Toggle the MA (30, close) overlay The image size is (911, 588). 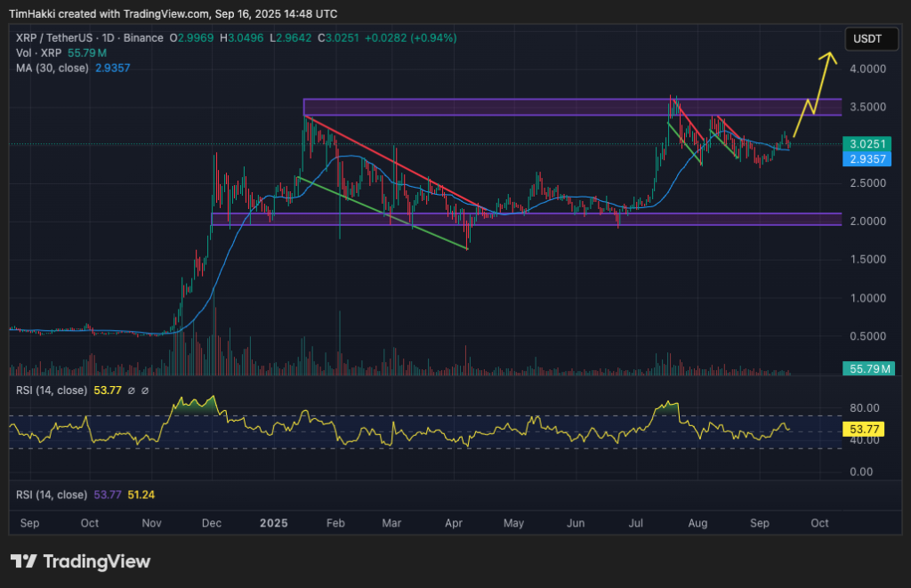[x=52, y=68]
